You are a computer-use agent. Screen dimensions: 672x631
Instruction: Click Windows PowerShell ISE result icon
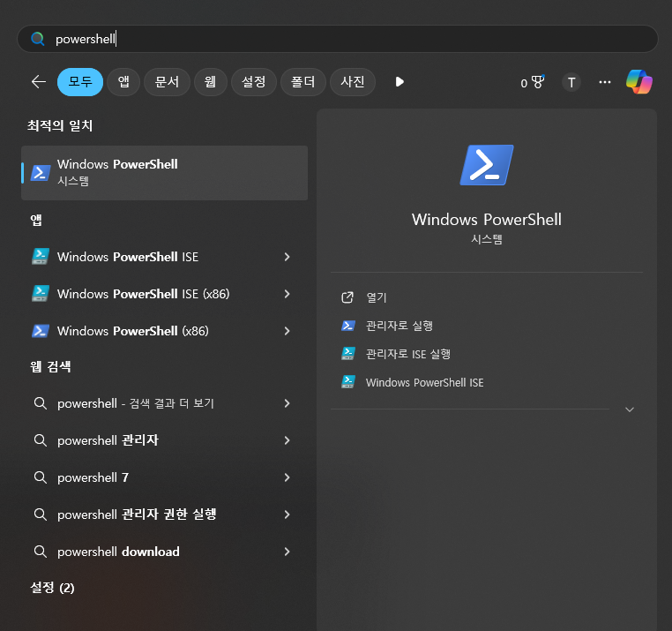click(x=41, y=256)
